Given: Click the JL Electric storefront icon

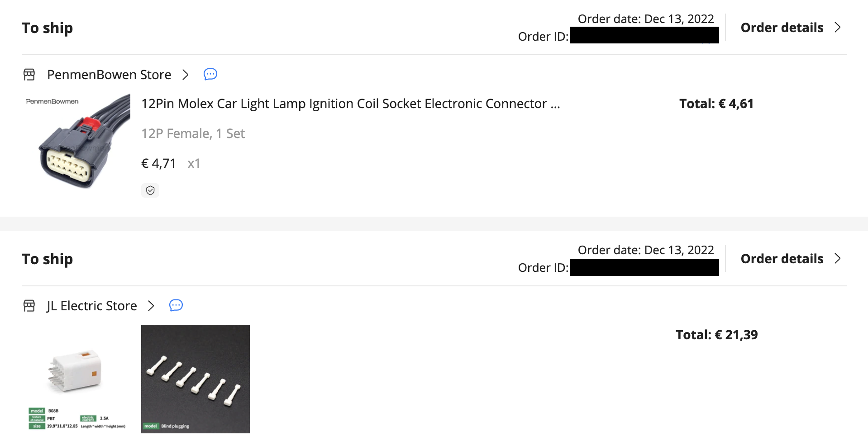Looking at the screenshot, I should click(x=29, y=306).
